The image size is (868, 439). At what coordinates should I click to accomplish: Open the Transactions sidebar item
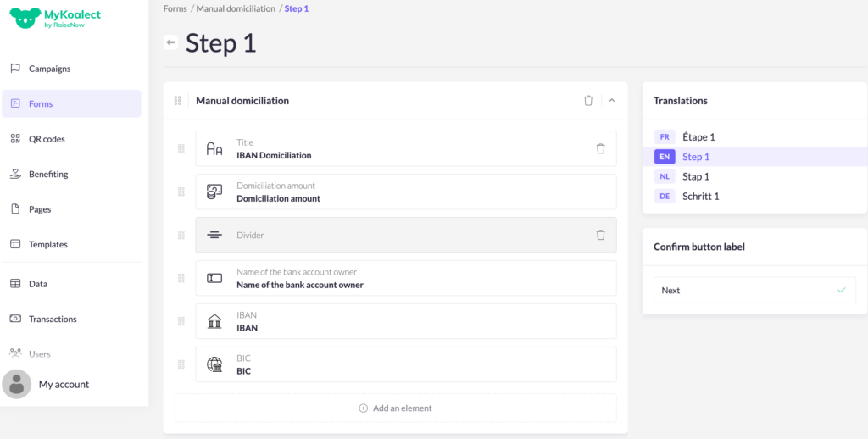(53, 319)
